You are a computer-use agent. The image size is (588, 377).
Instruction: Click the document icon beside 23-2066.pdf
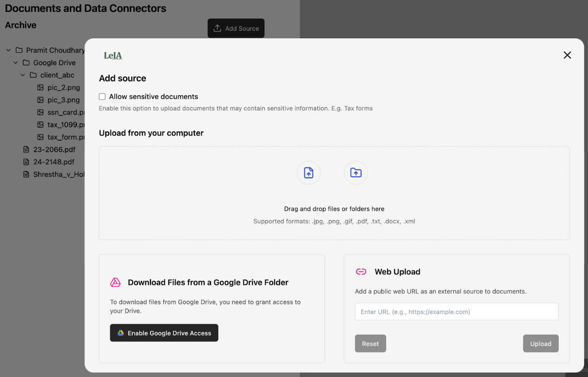click(x=26, y=149)
